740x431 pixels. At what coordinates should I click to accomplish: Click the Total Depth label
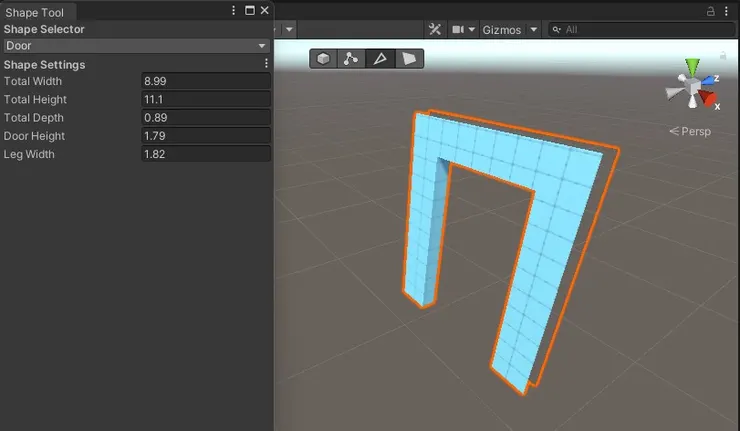[34, 118]
